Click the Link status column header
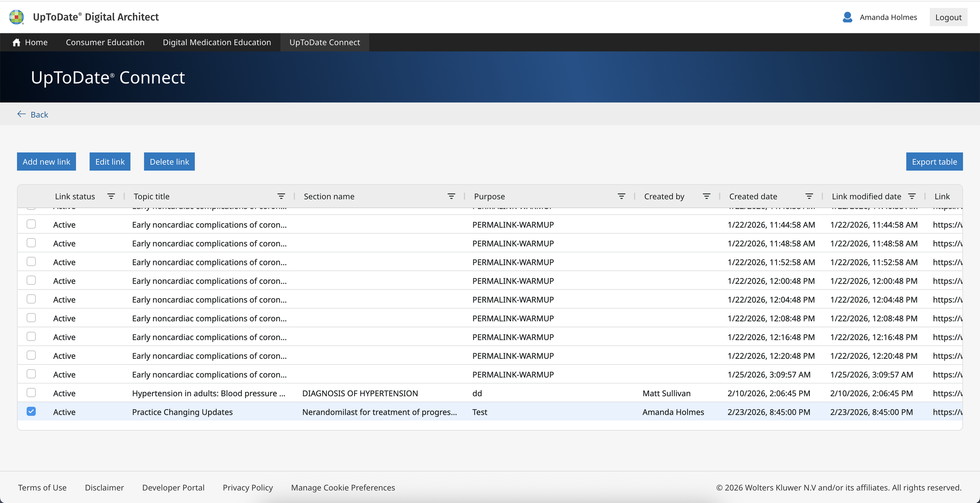980x503 pixels. tap(75, 197)
